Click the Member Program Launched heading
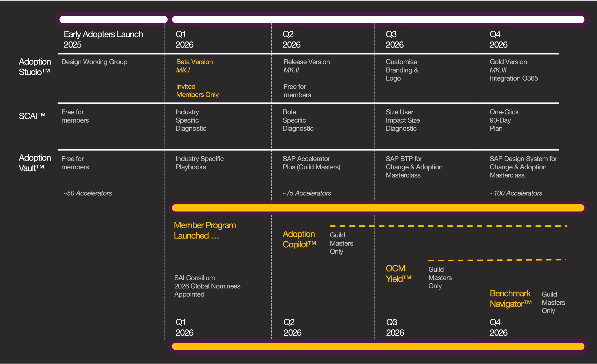 [x=205, y=230]
